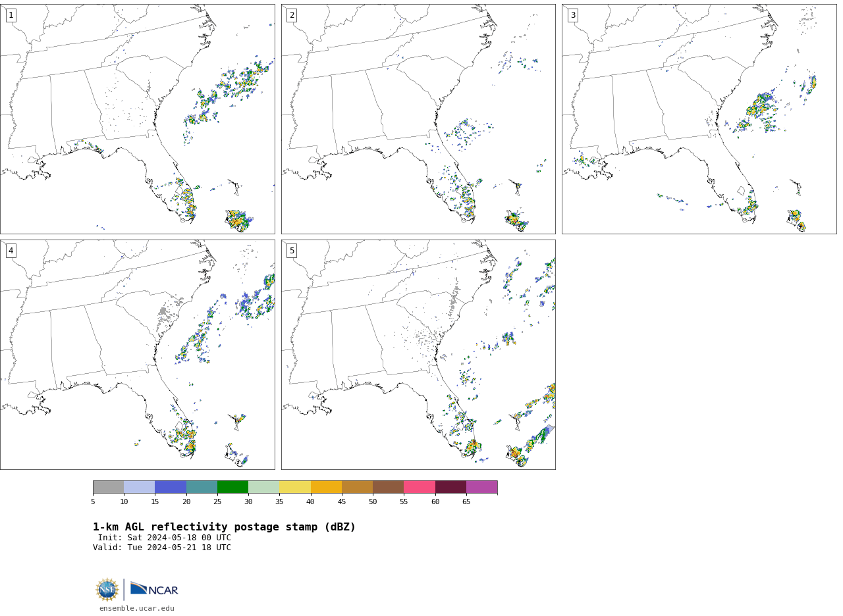The image size is (843, 616).
Task: Open ensemble member 2 reflectivity map
Action: click(x=418, y=119)
